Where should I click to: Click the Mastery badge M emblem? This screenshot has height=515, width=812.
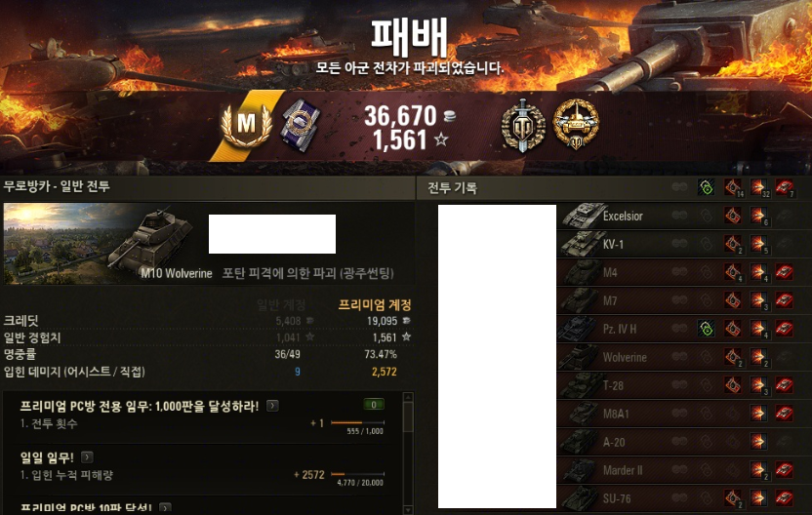tap(247, 125)
